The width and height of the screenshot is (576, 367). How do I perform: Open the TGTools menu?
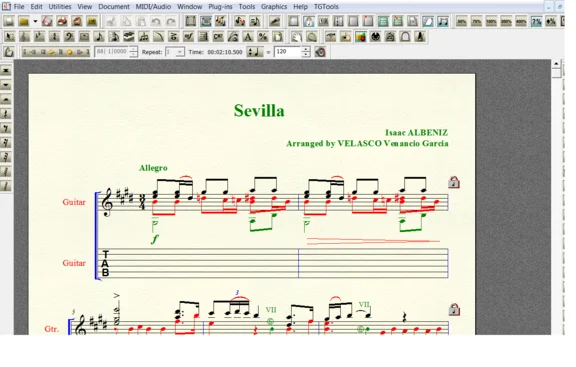pyautogui.click(x=326, y=7)
